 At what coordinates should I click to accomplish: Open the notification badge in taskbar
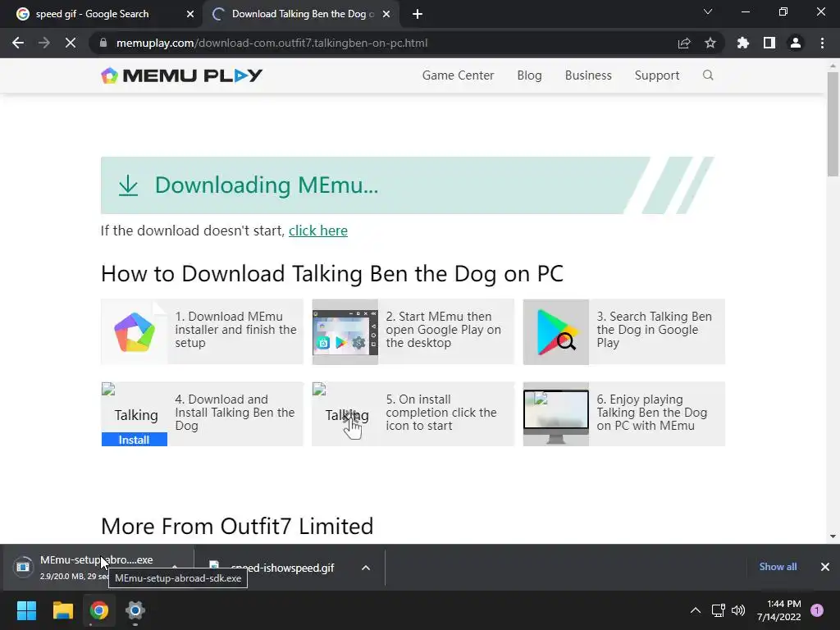click(x=817, y=610)
